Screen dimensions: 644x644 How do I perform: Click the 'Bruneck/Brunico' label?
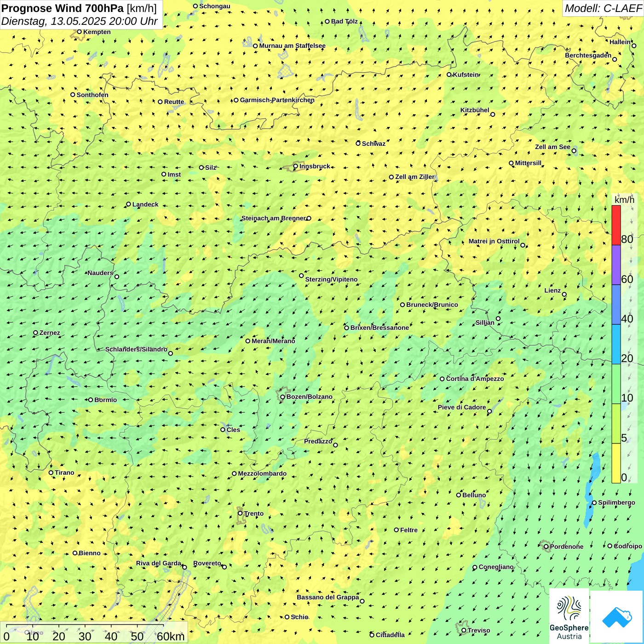(432, 305)
